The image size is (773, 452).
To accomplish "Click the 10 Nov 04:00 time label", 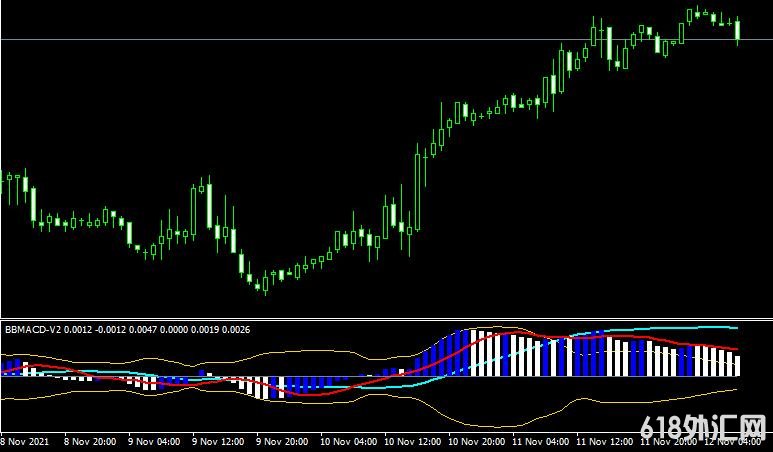I will tap(349, 441).
